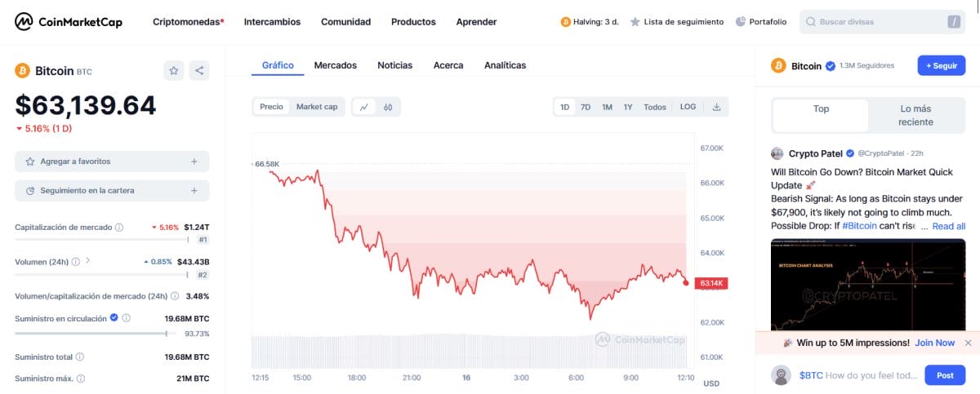Share the Bitcoin page
Screen dimensions: 980x394
pyautogui.click(x=199, y=71)
